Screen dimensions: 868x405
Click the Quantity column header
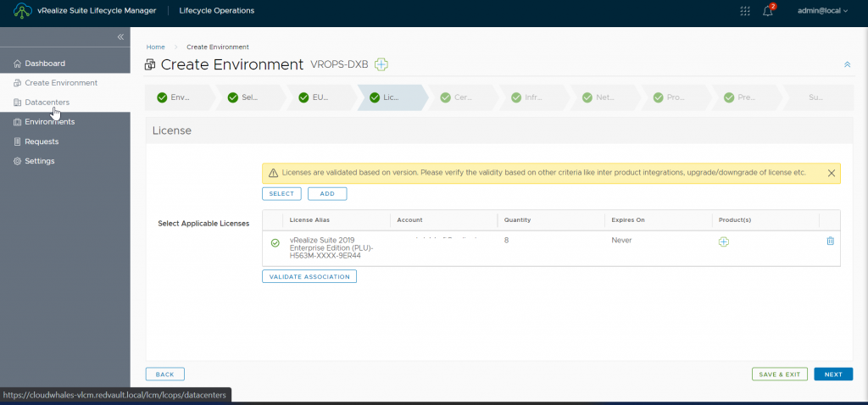[518, 219]
